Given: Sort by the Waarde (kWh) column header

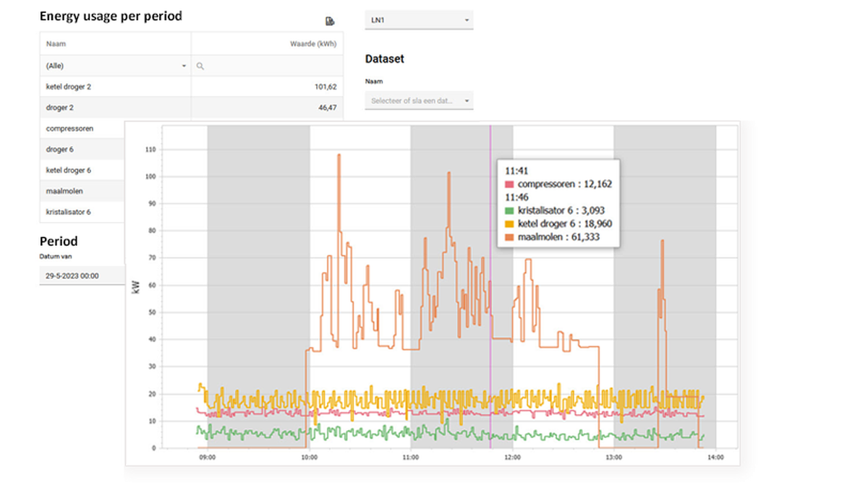Looking at the screenshot, I should (312, 43).
